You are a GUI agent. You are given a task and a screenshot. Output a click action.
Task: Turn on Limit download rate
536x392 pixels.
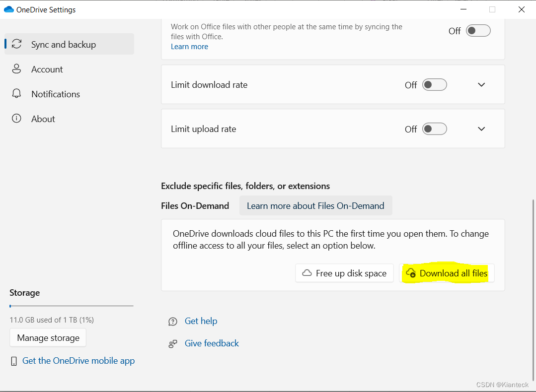[434, 84]
